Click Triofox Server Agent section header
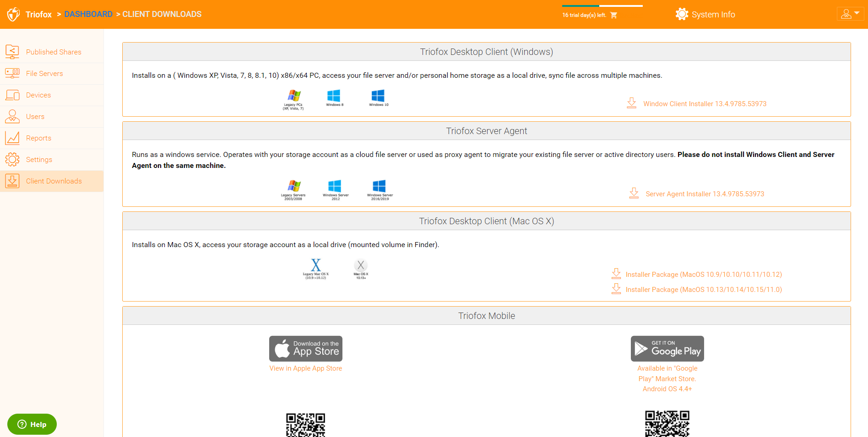This screenshot has height=437, width=868. click(487, 131)
